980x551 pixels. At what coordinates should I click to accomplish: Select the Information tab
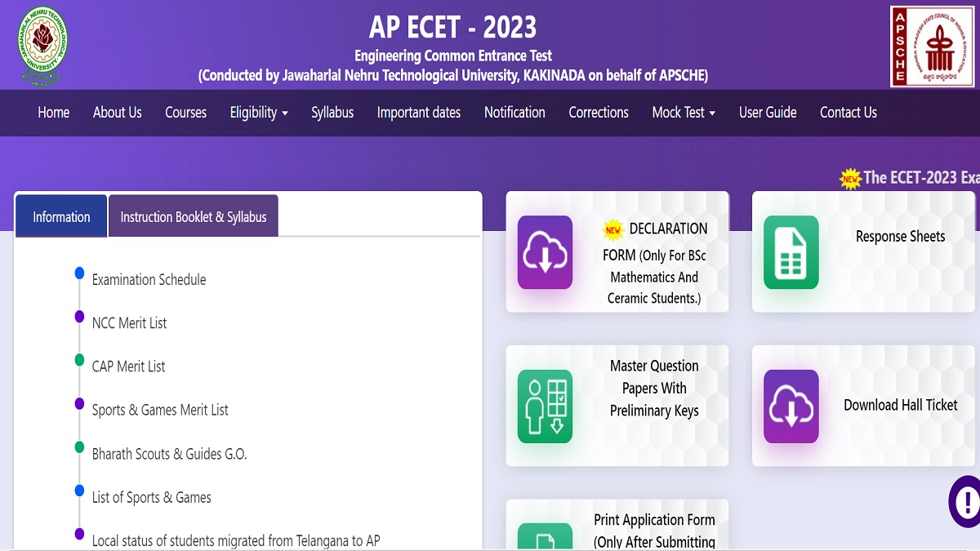(x=61, y=216)
